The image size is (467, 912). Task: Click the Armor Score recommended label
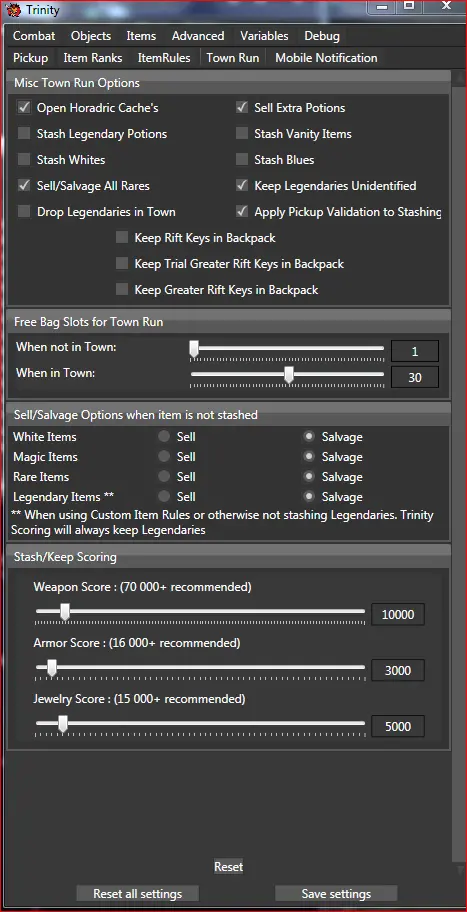pos(137,643)
